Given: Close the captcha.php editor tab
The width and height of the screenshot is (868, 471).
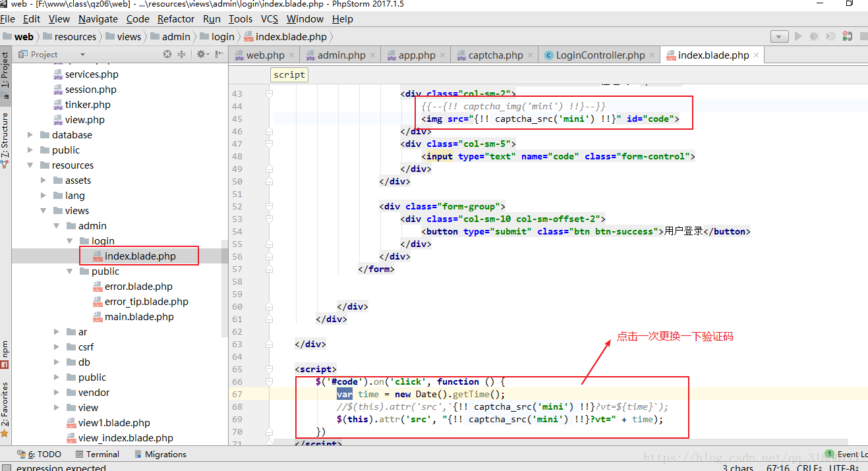Looking at the screenshot, I should (x=530, y=55).
